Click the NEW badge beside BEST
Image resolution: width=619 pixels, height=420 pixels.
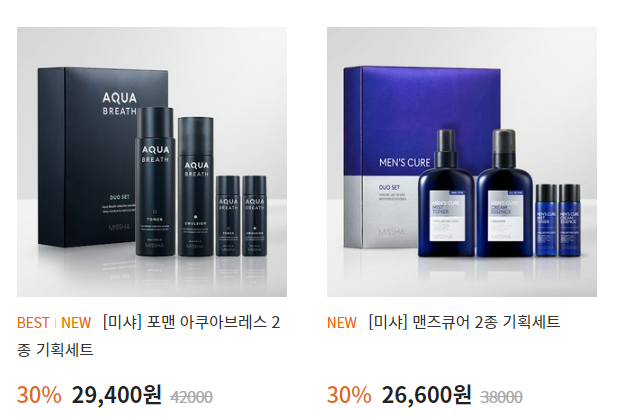[76, 323]
